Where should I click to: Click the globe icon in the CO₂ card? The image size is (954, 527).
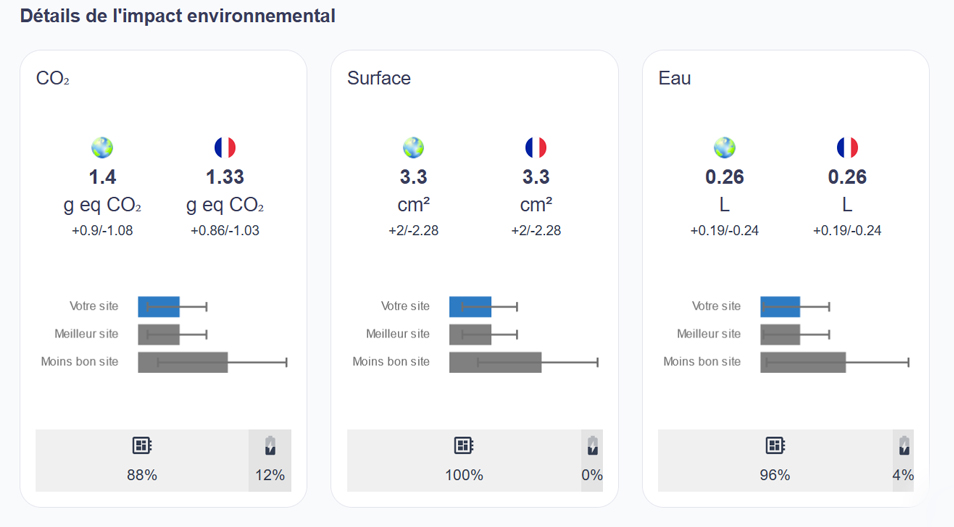(x=102, y=148)
